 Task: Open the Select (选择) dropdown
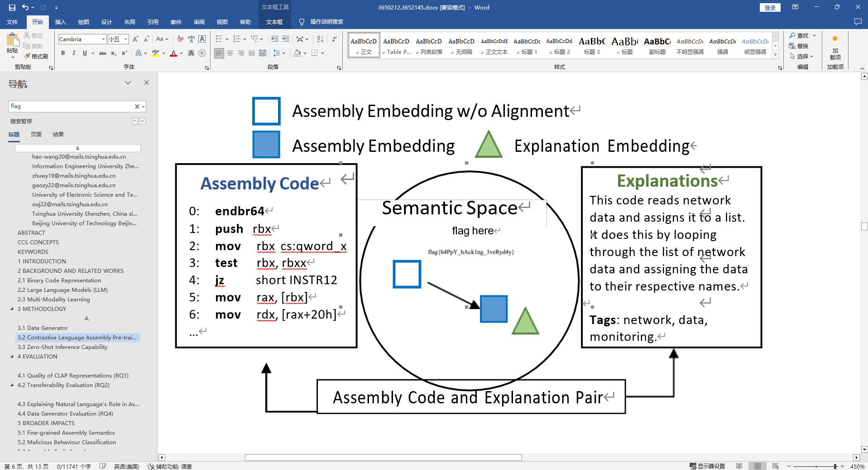(x=802, y=56)
